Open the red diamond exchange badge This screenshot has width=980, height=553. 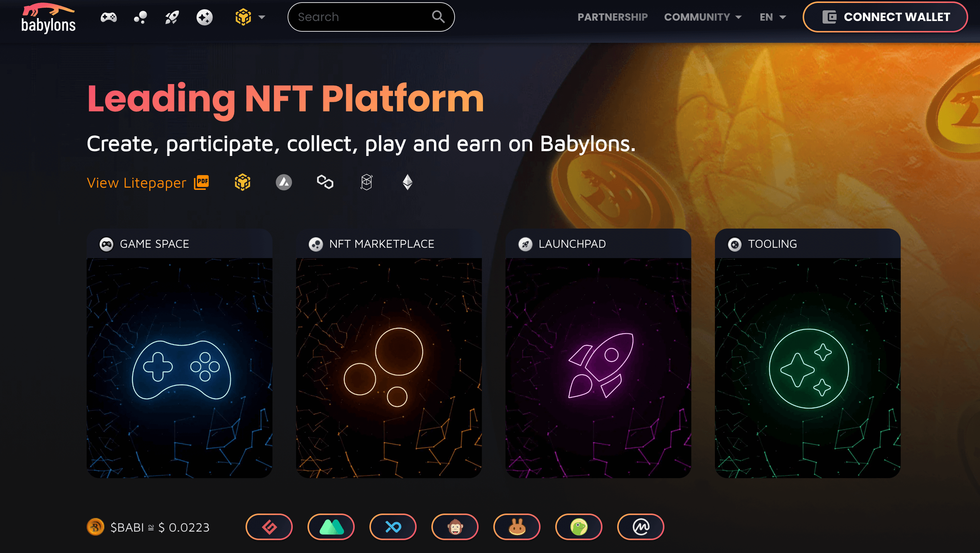pyautogui.click(x=269, y=527)
